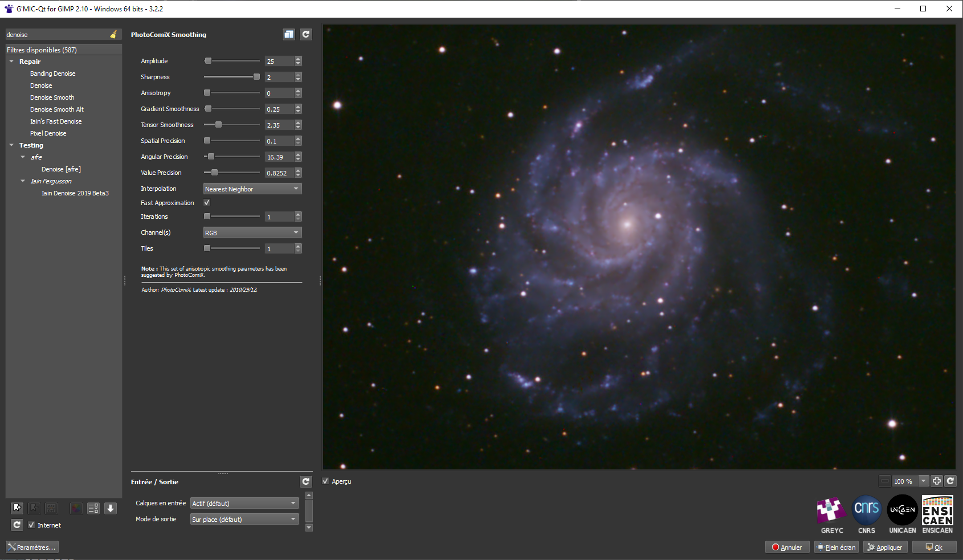963x560 pixels.
Task: Click the Angular Precision slider
Action: [232, 157]
